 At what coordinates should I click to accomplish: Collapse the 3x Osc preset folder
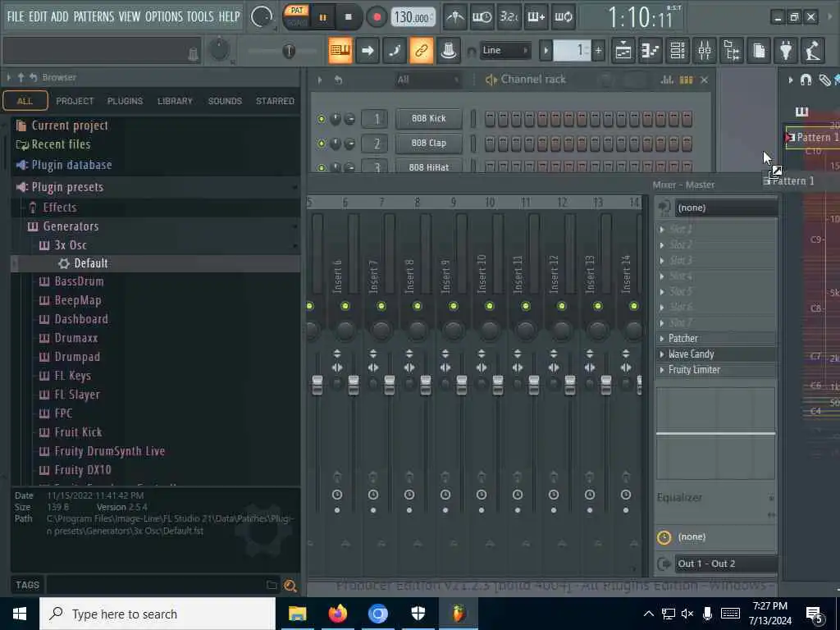71,245
